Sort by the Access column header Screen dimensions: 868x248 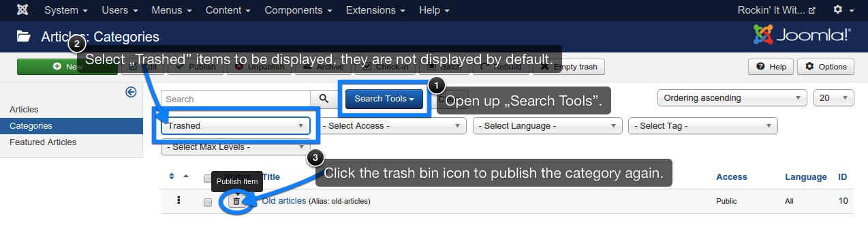click(x=731, y=176)
